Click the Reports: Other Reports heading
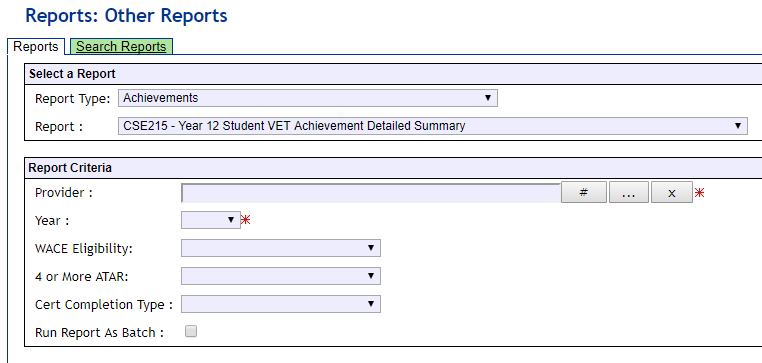This screenshot has height=363, width=762. [x=126, y=16]
